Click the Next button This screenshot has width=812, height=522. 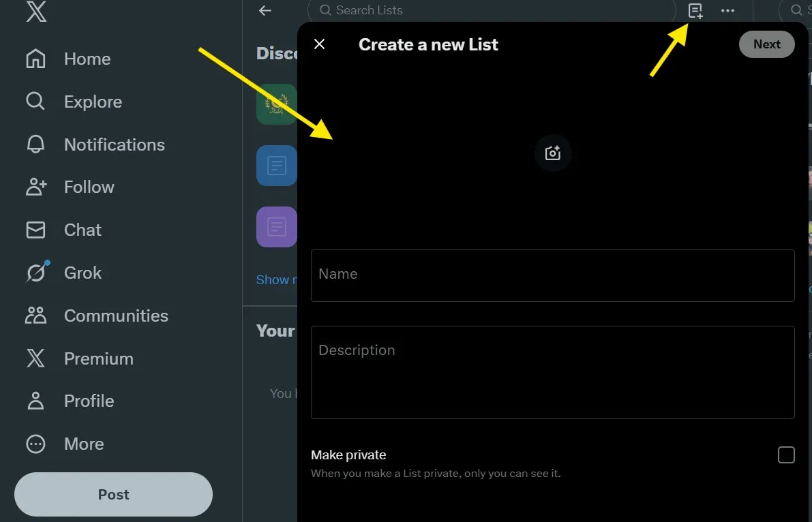(766, 44)
